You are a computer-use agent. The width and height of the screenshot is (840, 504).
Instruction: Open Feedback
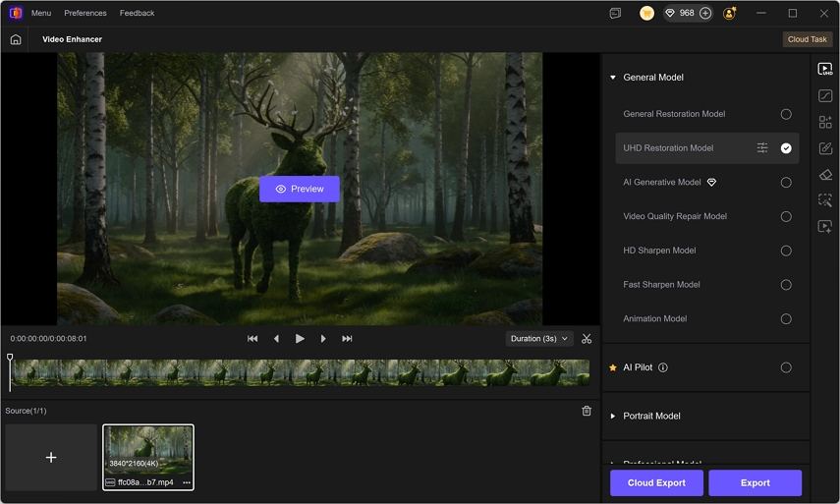pyautogui.click(x=138, y=13)
